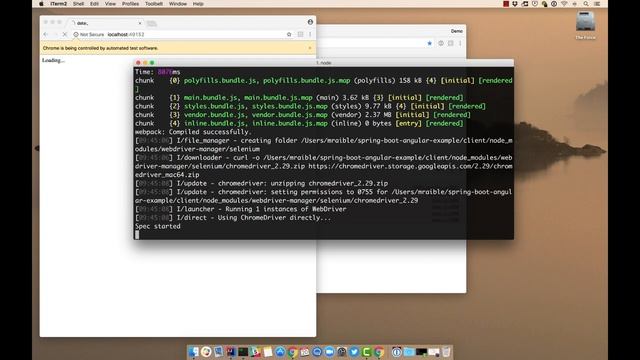Open Notification Center list icon
The height and width of the screenshot is (360, 640).
click(x=597, y=4)
